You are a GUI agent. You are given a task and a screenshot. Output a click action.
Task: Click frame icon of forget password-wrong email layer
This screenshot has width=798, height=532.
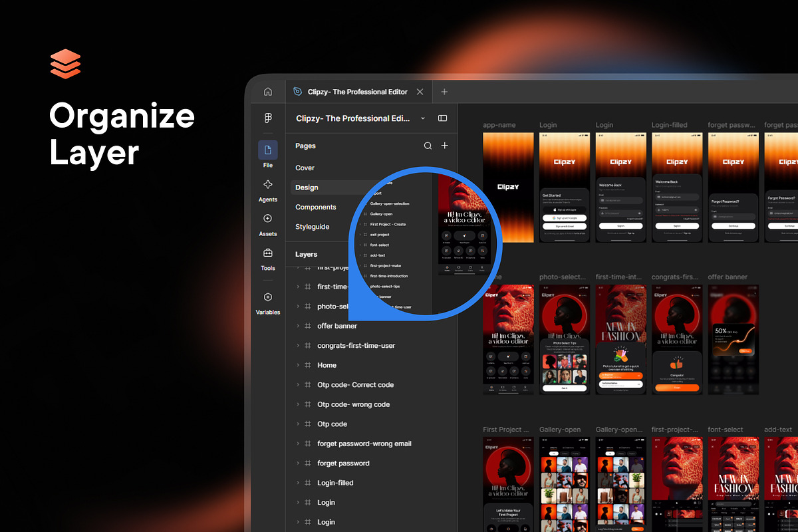(307, 444)
